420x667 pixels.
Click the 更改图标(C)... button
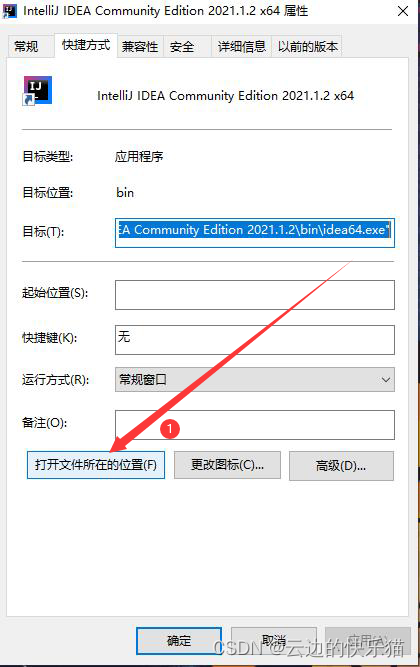(227, 465)
